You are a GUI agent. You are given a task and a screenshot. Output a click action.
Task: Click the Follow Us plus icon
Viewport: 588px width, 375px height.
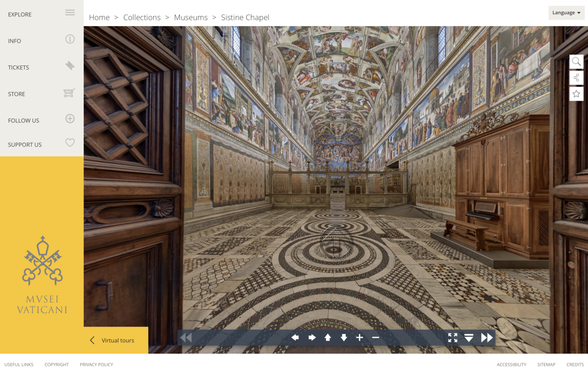pos(70,119)
